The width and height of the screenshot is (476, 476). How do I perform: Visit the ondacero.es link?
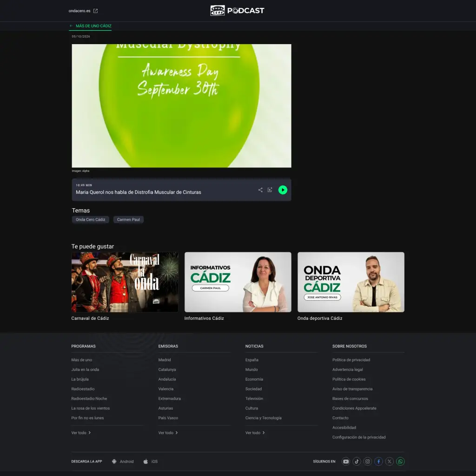tap(79, 11)
